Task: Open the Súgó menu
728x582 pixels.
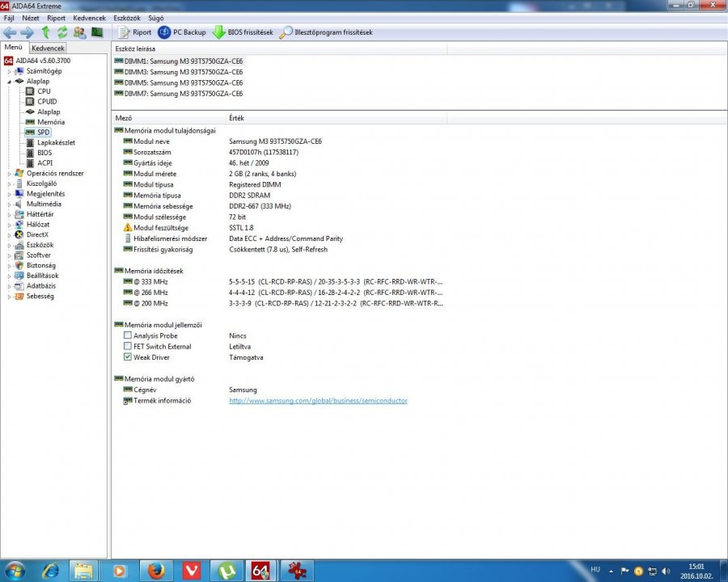Action: [156, 18]
